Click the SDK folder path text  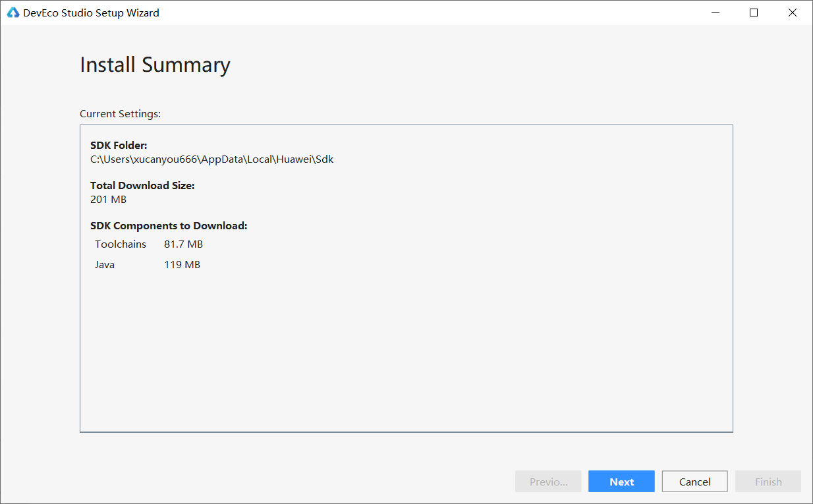pos(211,159)
